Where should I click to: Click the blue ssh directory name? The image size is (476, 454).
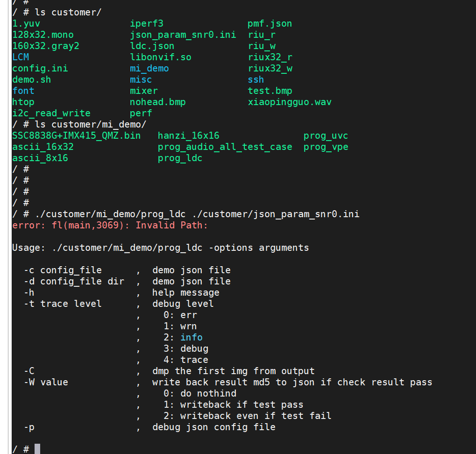coord(256,80)
